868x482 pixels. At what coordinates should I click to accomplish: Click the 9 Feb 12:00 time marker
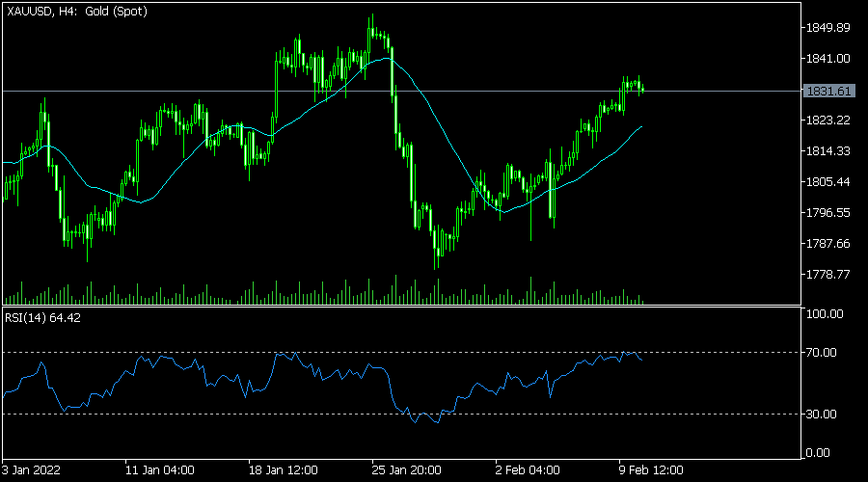(x=651, y=470)
